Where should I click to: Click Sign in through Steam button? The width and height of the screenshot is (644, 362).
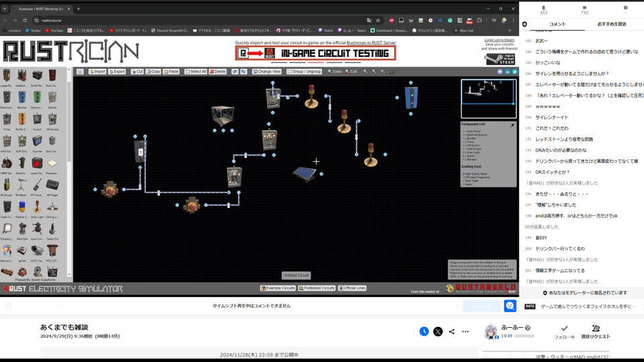click(x=500, y=60)
